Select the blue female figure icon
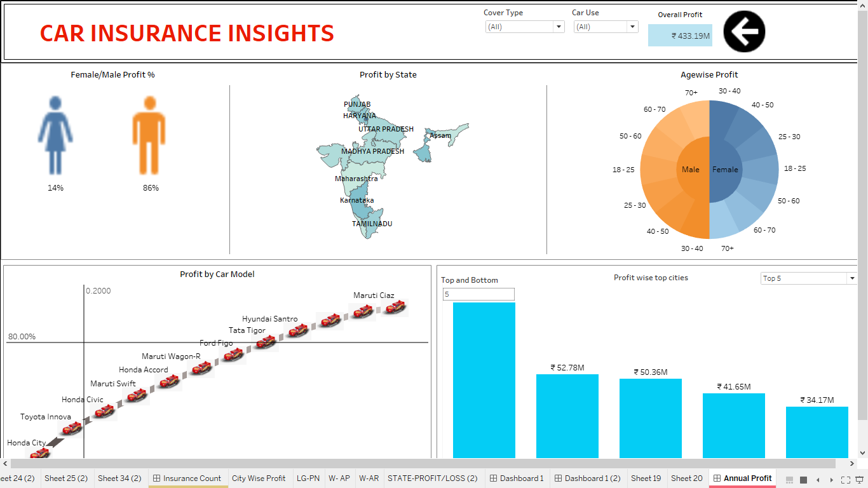The width and height of the screenshot is (868, 488). pyautogui.click(x=55, y=135)
